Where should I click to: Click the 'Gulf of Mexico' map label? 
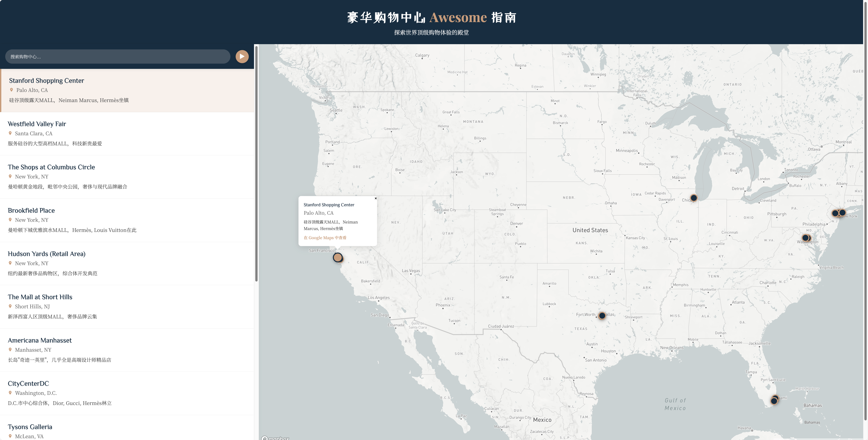(675, 404)
